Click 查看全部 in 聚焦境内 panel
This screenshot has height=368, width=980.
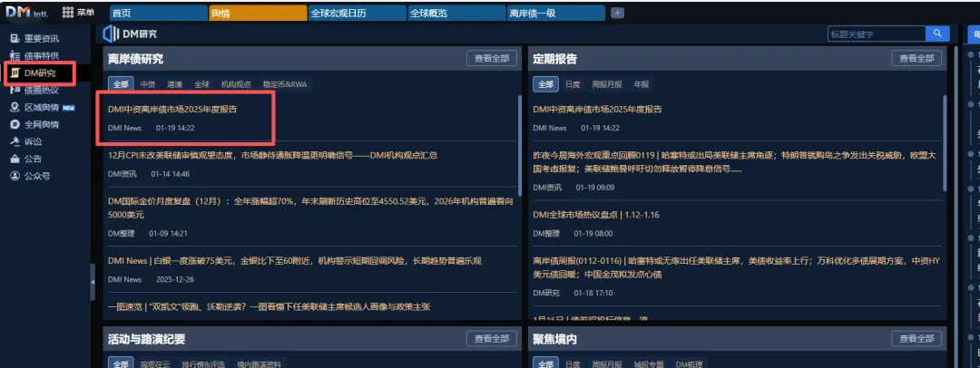tap(916, 339)
